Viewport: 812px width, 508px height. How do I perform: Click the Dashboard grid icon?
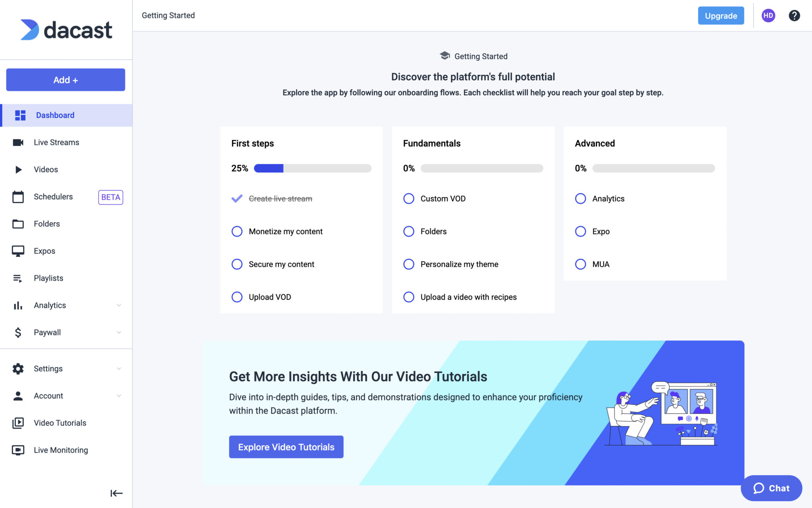pyautogui.click(x=20, y=115)
